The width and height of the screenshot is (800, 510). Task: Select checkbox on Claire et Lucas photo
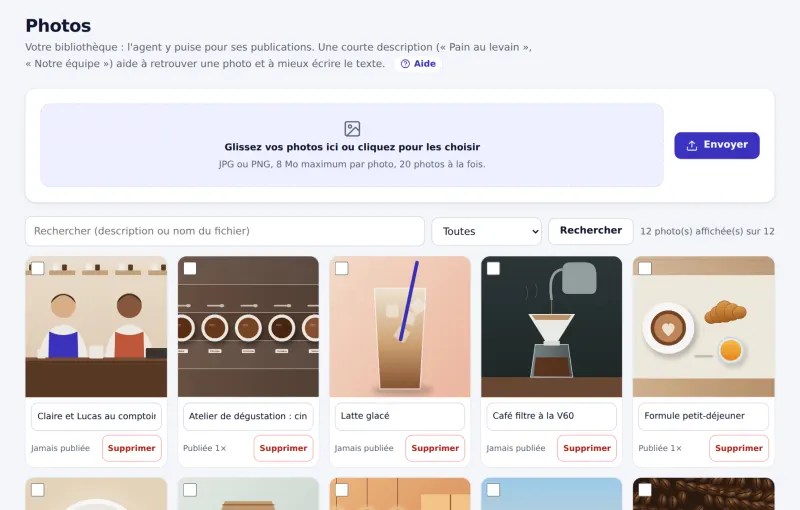pyautogui.click(x=38, y=268)
